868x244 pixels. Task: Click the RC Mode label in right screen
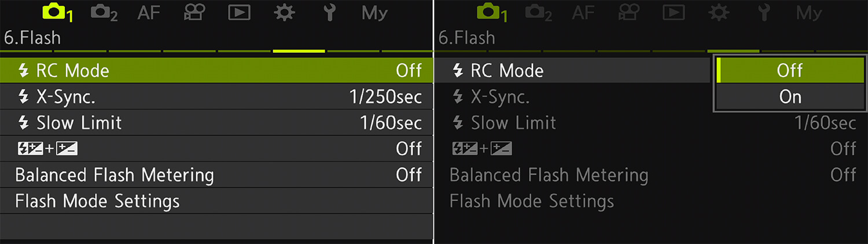coord(506,71)
